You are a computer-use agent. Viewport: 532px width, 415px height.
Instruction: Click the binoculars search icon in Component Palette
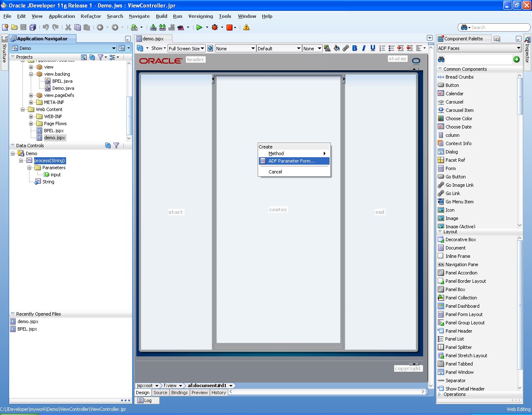(441, 59)
